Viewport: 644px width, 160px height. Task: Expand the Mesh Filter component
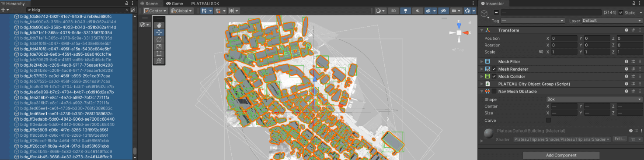point(482,62)
